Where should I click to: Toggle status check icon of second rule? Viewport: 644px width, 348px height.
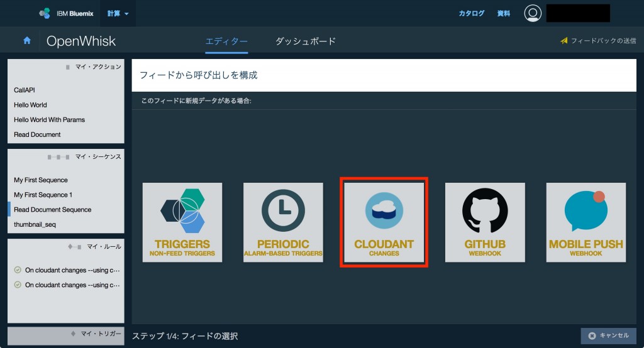[x=18, y=285]
